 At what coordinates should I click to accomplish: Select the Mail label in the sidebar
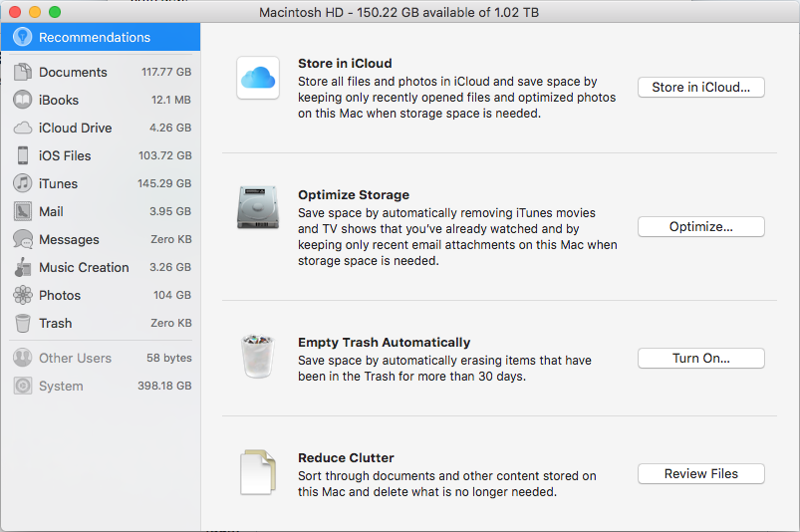click(x=51, y=211)
